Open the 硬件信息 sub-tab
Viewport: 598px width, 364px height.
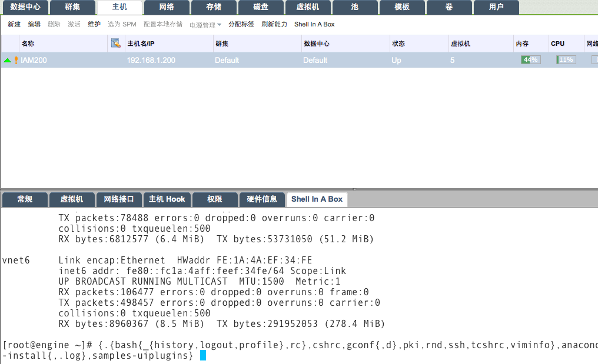261,199
